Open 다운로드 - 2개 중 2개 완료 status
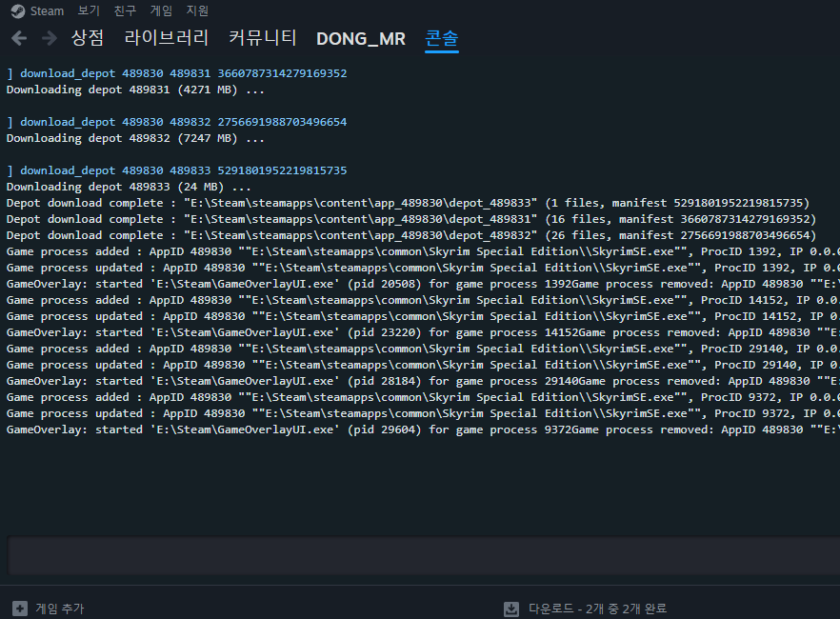Viewport: 840px width, 619px height. pyautogui.click(x=597, y=609)
